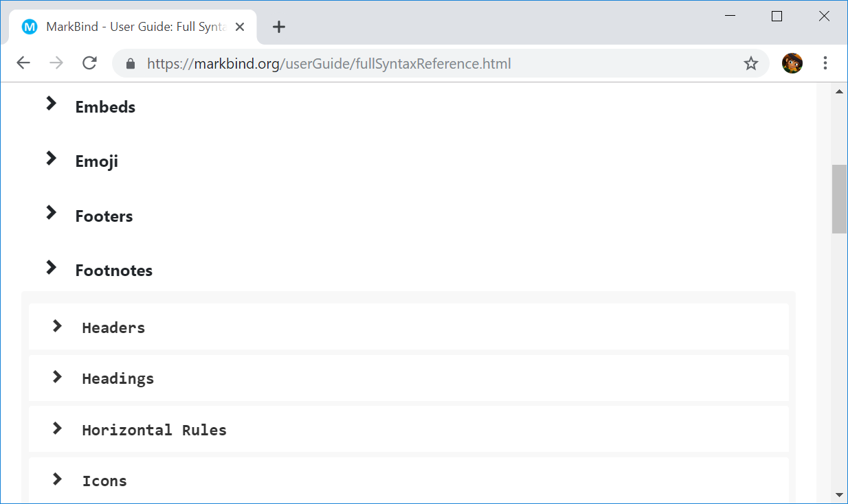Click the Footnotes heading text
Viewport: 848px width, 504px height.
[x=114, y=271]
